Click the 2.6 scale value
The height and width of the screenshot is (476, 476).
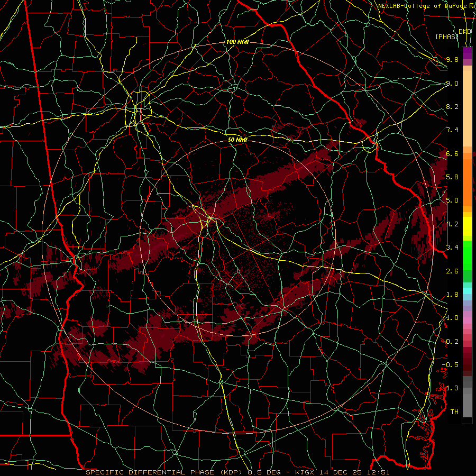point(452,271)
